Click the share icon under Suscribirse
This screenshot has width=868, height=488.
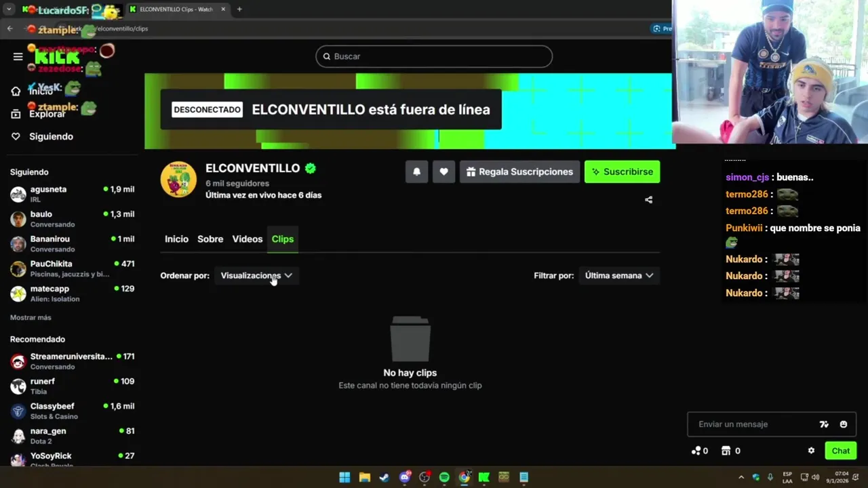[x=648, y=200]
